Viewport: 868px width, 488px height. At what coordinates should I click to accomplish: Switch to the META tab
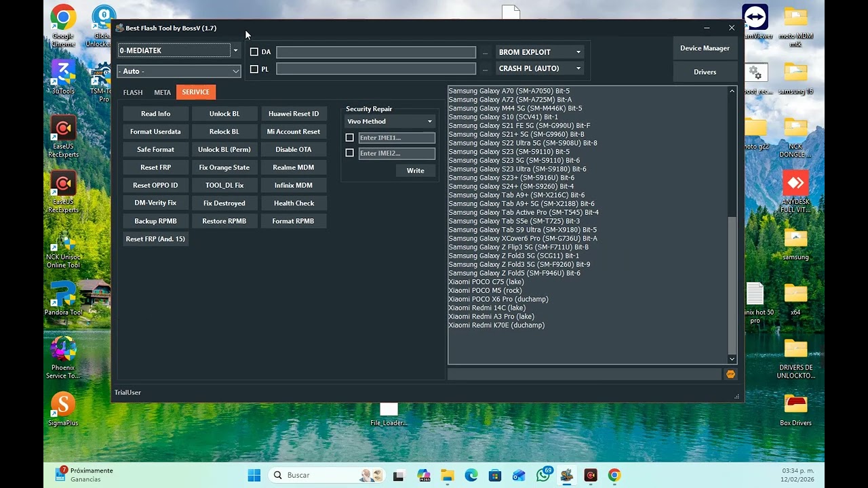(x=162, y=92)
